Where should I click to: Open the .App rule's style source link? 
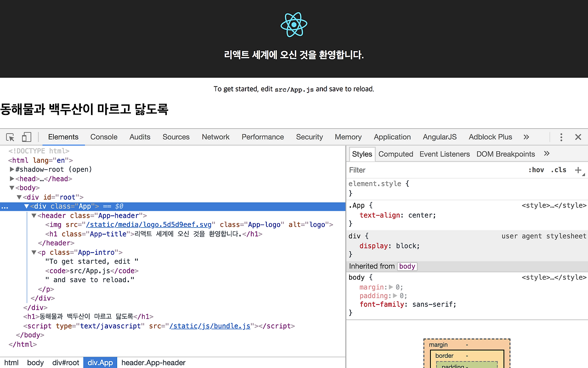(x=554, y=206)
